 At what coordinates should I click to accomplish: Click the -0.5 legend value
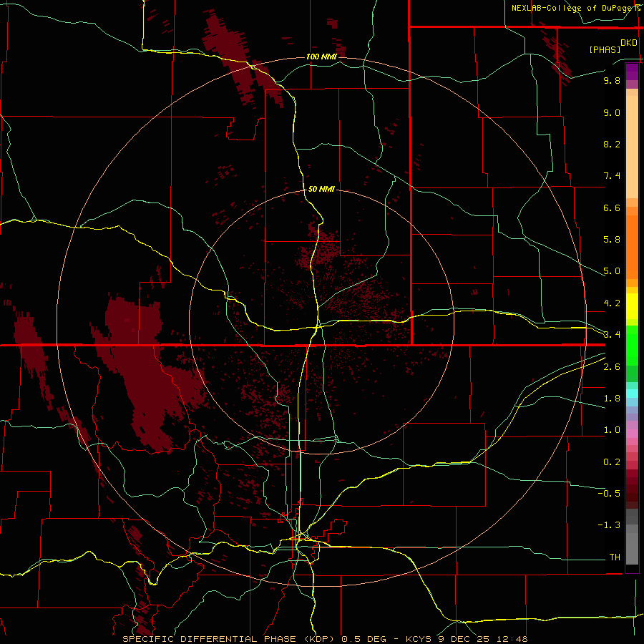tap(609, 494)
